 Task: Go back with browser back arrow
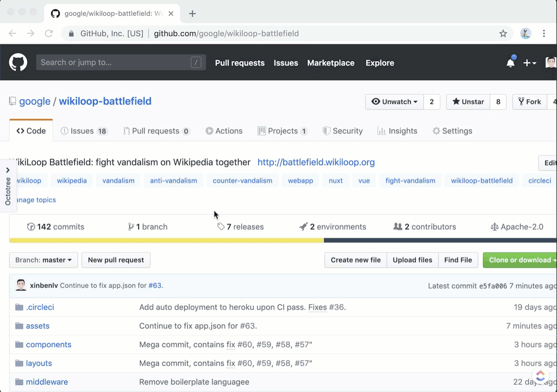[x=12, y=33]
